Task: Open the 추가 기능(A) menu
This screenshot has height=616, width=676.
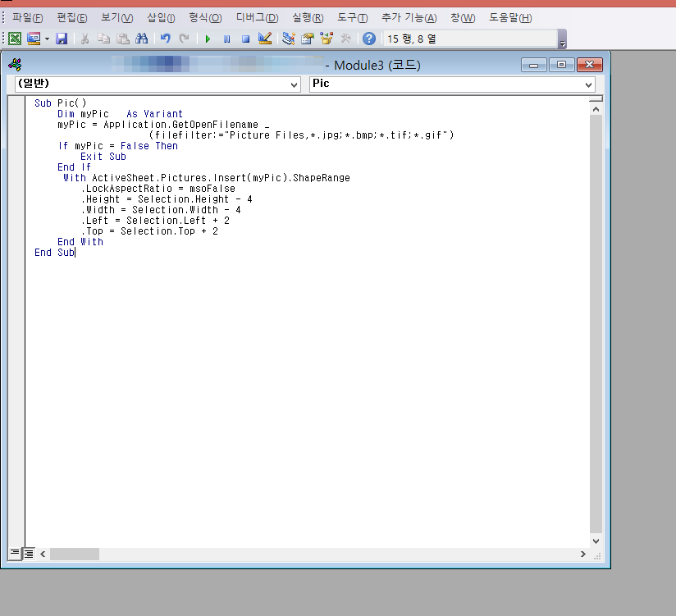Action: [409, 18]
